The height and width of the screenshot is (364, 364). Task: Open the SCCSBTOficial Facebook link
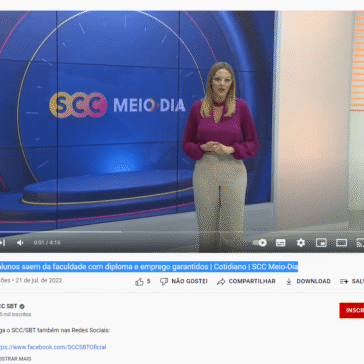pyautogui.click(x=53, y=347)
